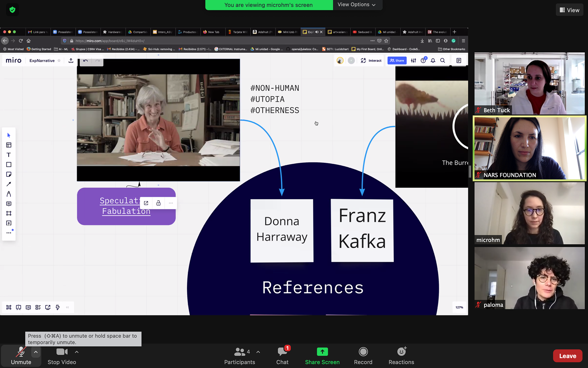Click the Miro Share button
Viewport: 588px width, 368px height.
[x=397, y=60]
